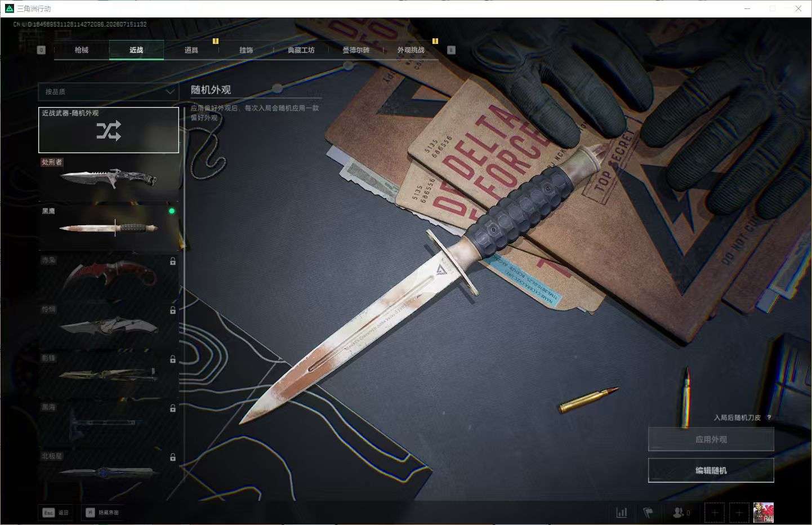Screen dimensions: 812x525
Task: Select the 近战武器-随机外观 random skin card
Action: [109, 130]
